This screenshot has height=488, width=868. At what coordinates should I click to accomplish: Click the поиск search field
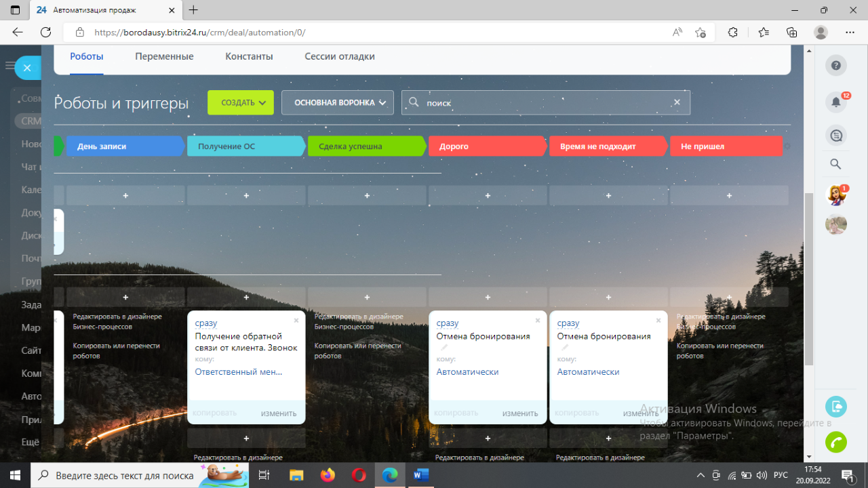(546, 102)
